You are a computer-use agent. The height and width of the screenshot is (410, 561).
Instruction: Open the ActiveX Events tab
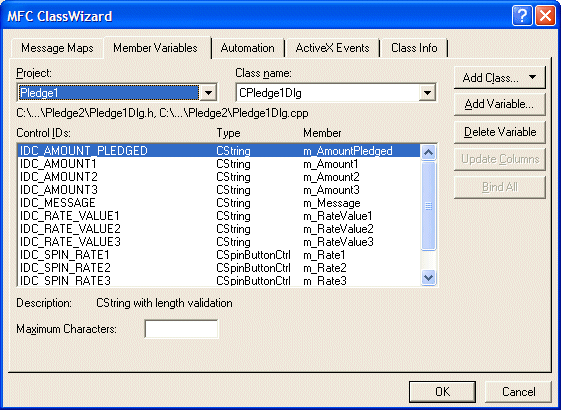point(332,48)
